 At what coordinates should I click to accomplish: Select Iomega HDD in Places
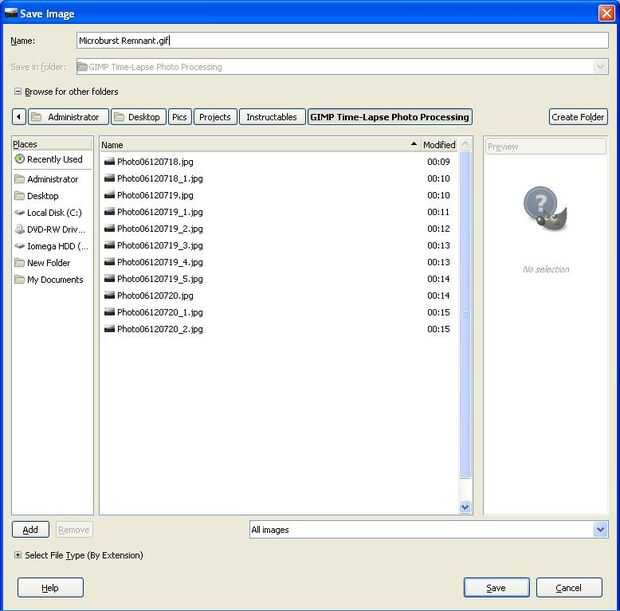click(52, 246)
